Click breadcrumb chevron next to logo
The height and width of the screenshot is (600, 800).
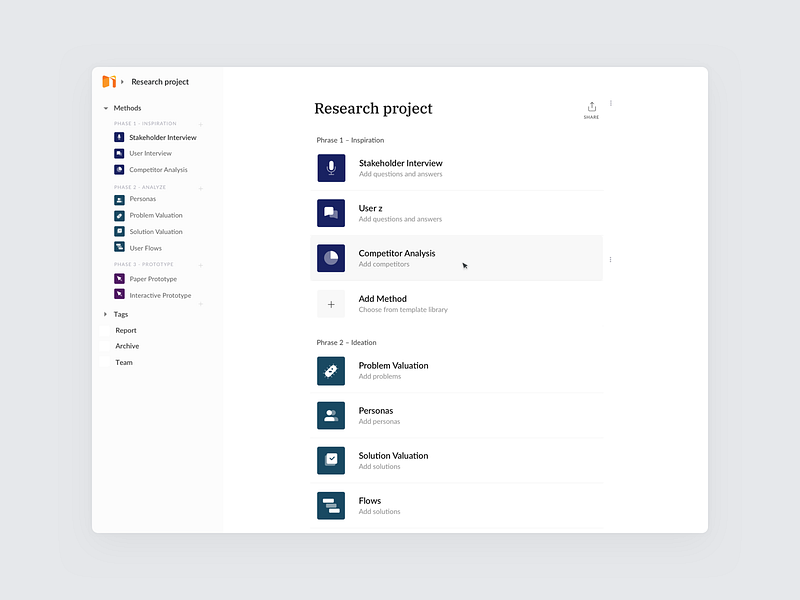click(x=122, y=82)
